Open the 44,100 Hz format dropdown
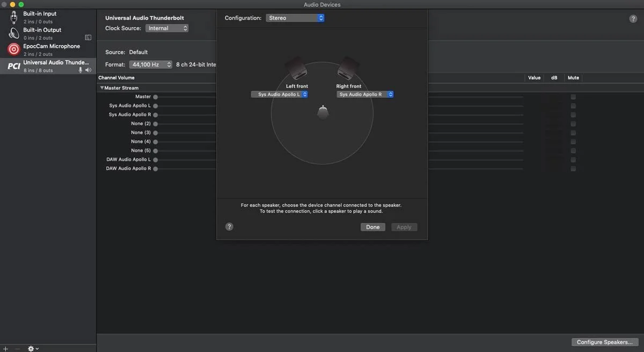Screen dimensions: 644x352 click(151, 64)
